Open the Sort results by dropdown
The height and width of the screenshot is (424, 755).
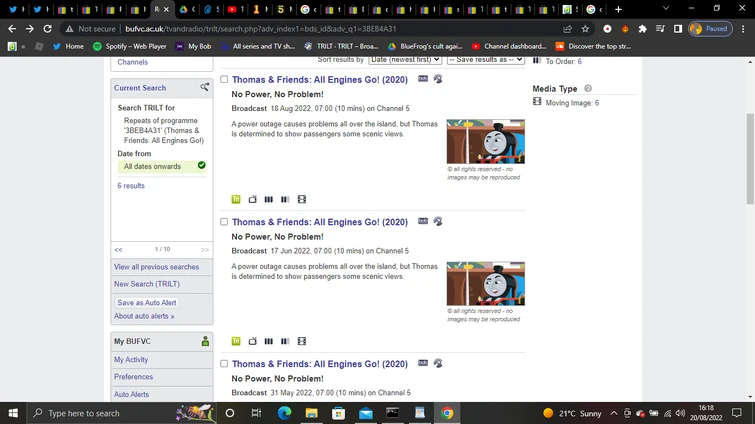point(405,60)
